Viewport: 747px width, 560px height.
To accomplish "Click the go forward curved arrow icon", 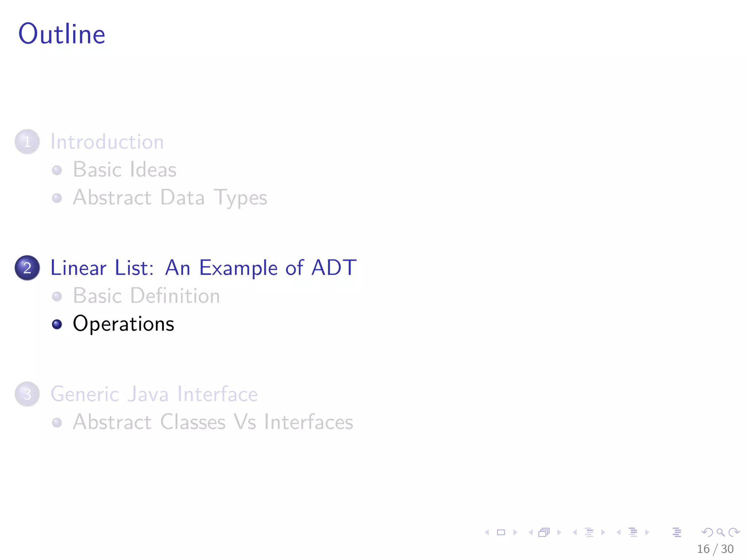I will pos(734,532).
